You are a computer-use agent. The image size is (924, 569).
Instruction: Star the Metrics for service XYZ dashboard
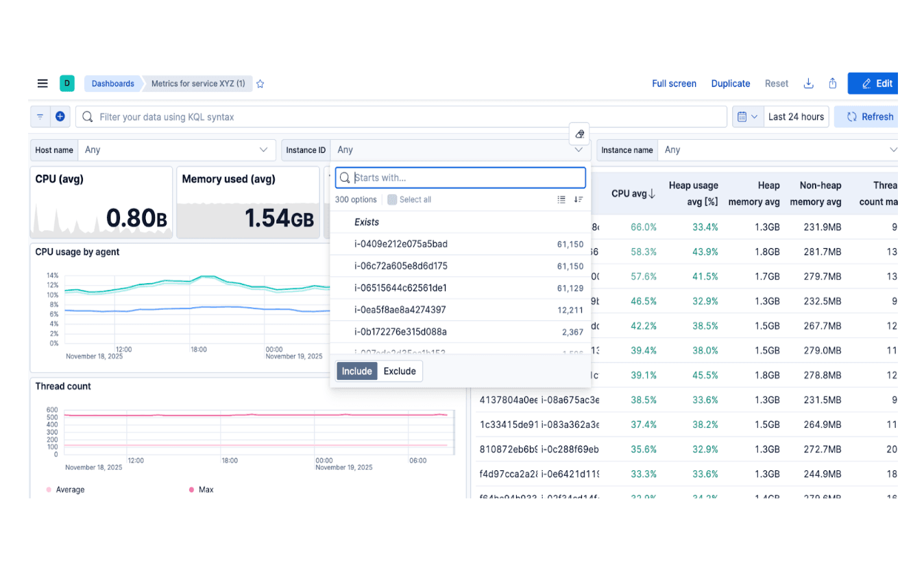[x=259, y=83]
